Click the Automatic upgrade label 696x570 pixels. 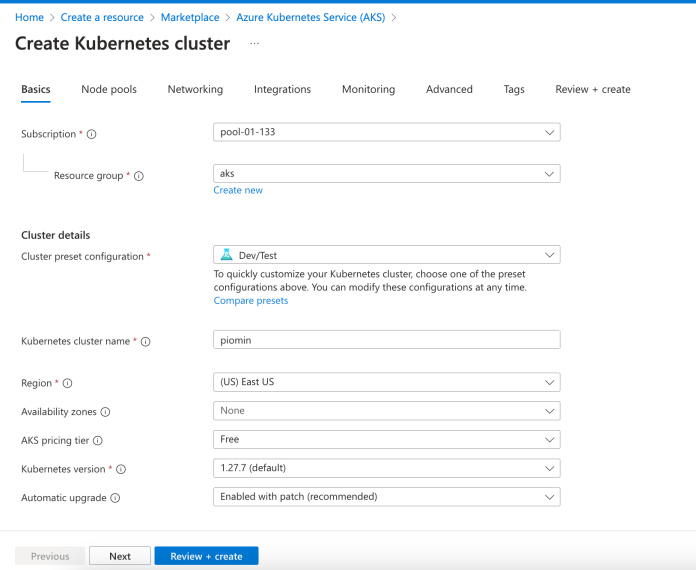tap(64, 498)
